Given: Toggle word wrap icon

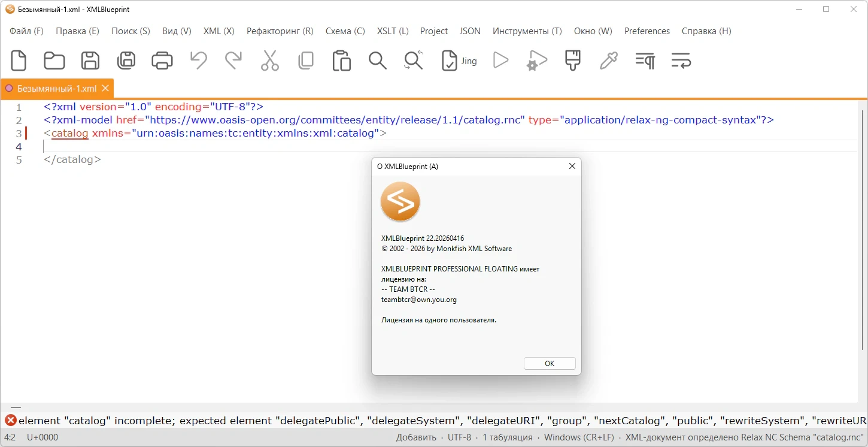Looking at the screenshot, I should click(681, 61).
